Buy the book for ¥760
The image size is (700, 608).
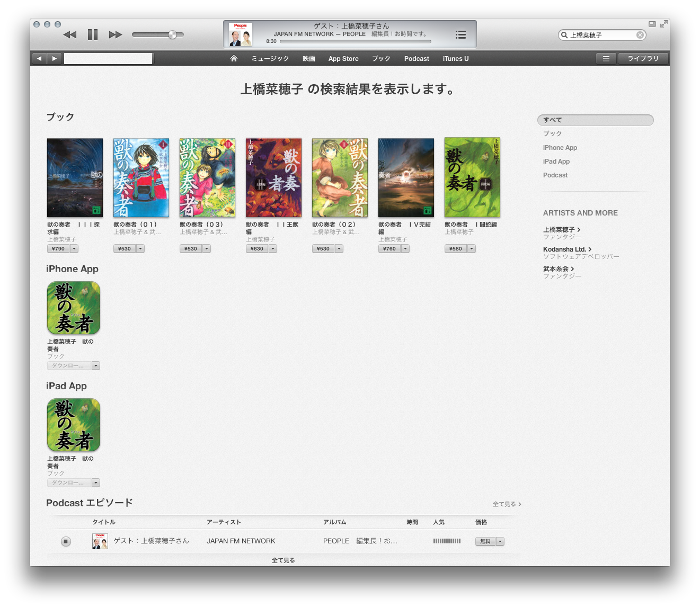389,248
